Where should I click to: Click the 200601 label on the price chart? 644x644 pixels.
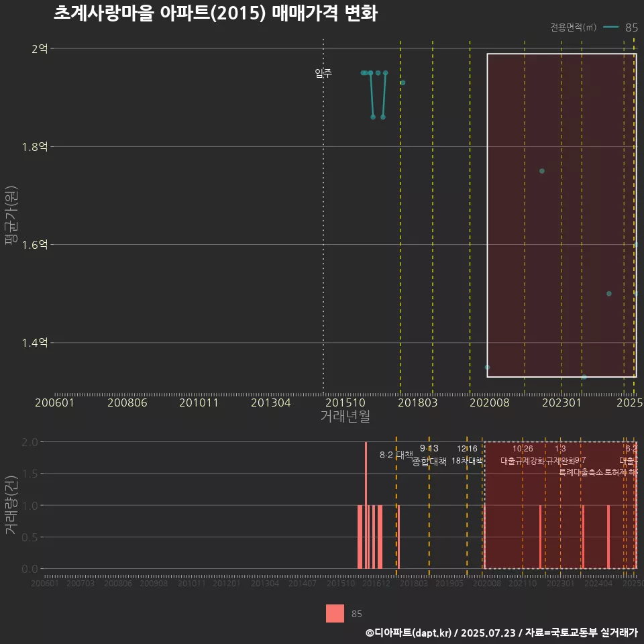click(54, 402)
